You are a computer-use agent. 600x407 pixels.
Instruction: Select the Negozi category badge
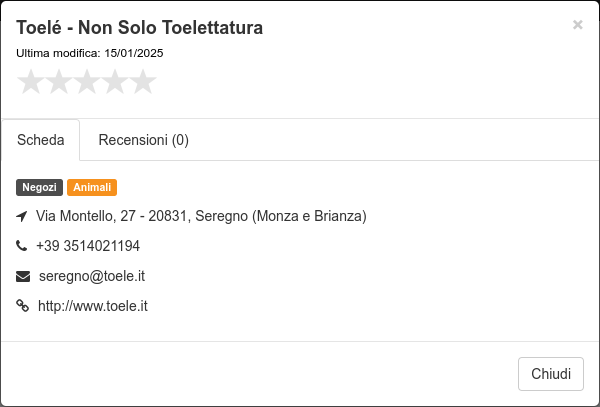tap(39, 187)
